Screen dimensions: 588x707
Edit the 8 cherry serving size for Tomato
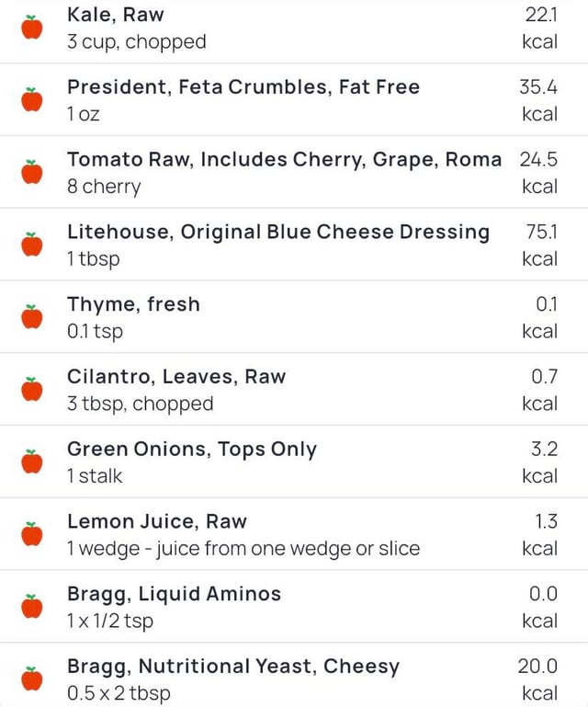tap(104, 187)
